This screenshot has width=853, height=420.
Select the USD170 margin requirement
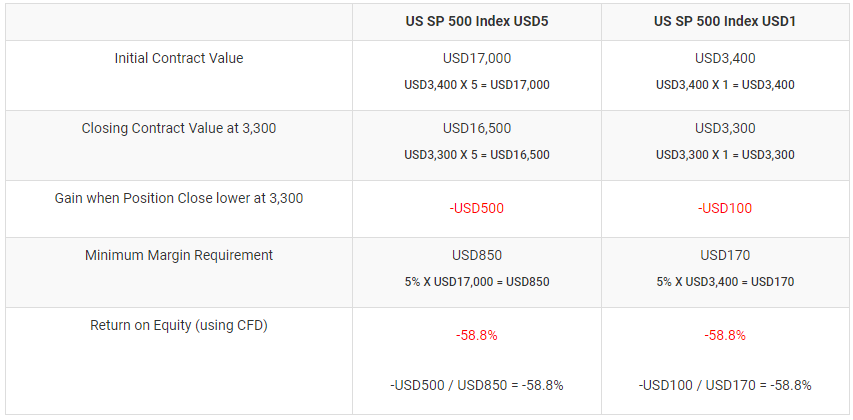[x=725, y=255]
